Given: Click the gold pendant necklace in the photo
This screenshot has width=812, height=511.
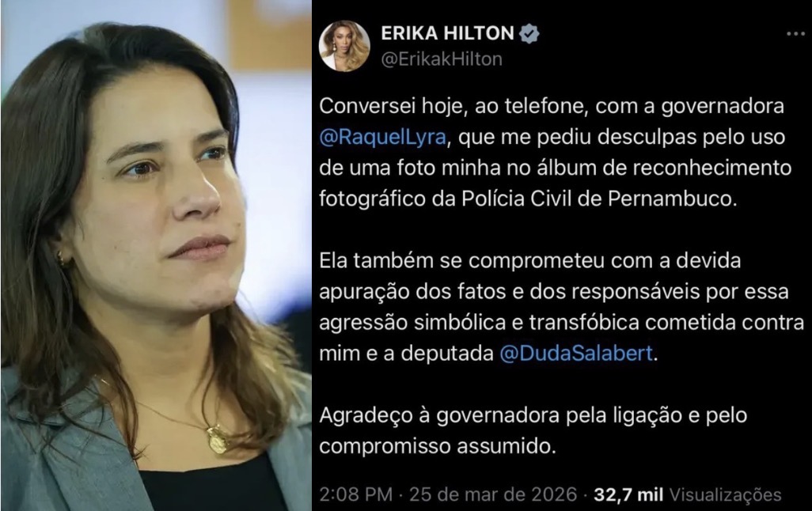Looking at the screenshot, I should coord(218,439).
